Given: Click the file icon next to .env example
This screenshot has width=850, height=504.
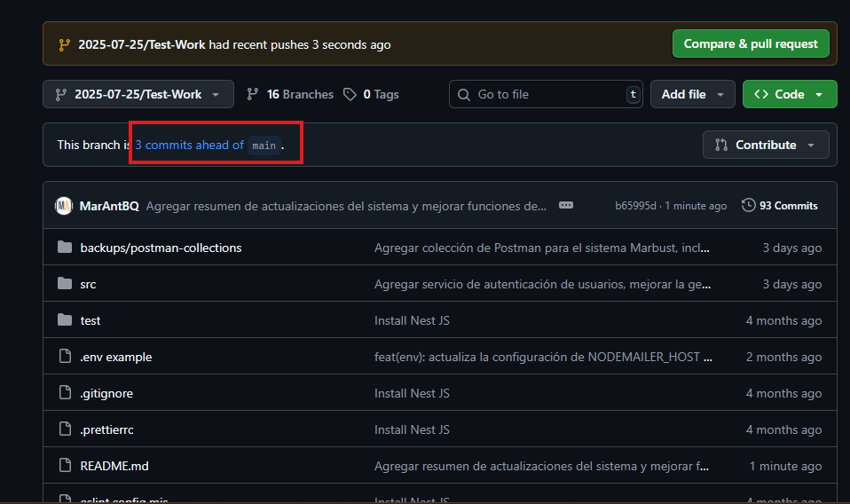Looking at the screenshot, I should (x=65, y=356).
